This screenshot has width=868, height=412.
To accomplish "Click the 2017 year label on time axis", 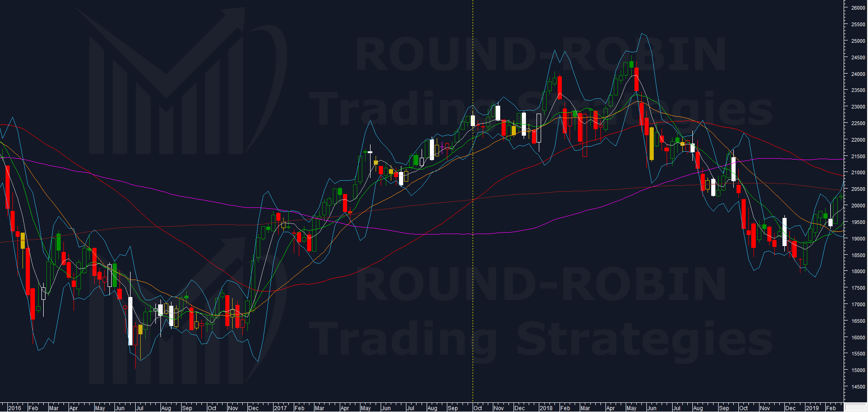I will point(280,408).
